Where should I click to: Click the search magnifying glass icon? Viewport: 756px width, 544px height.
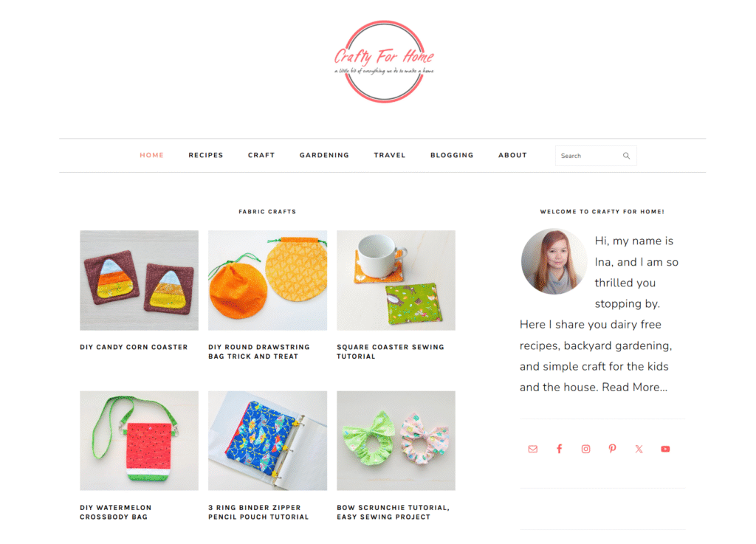(x=626, y=156)
